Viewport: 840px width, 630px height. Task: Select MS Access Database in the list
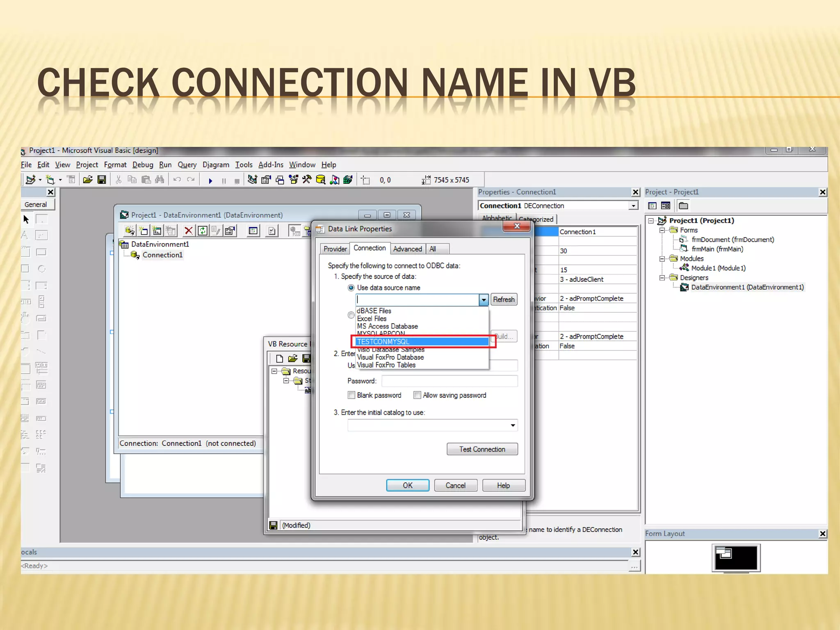click(x=422, y=326)
